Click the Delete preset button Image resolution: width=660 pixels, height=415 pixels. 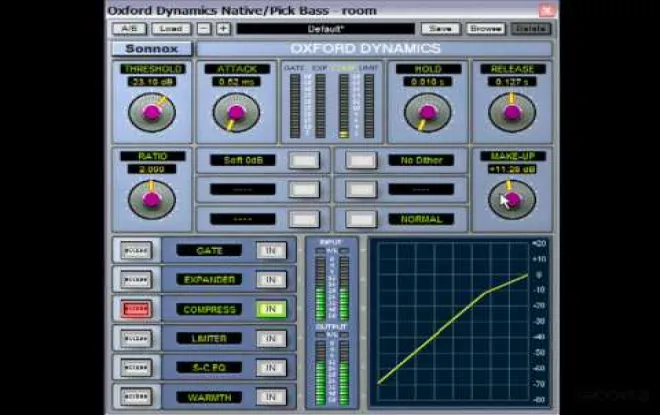531,29
